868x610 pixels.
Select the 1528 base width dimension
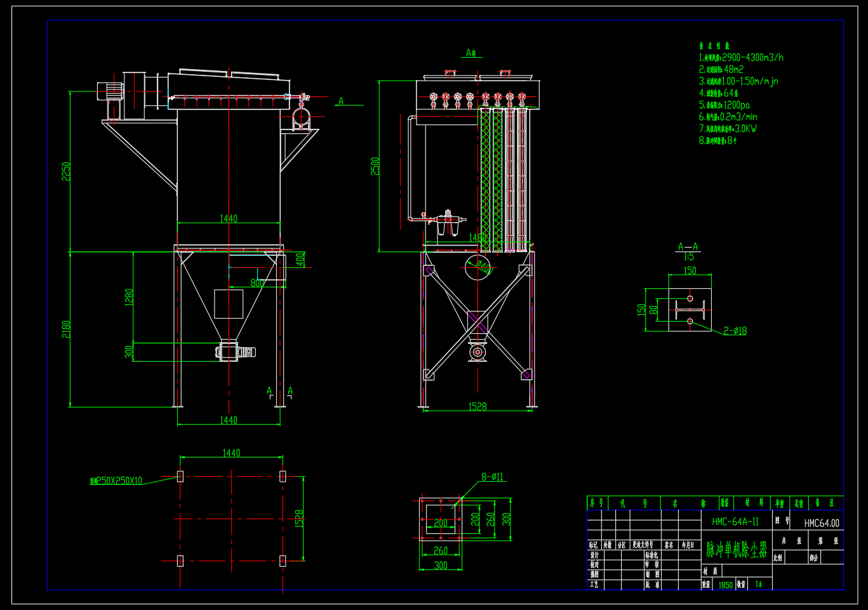point(477,406)
